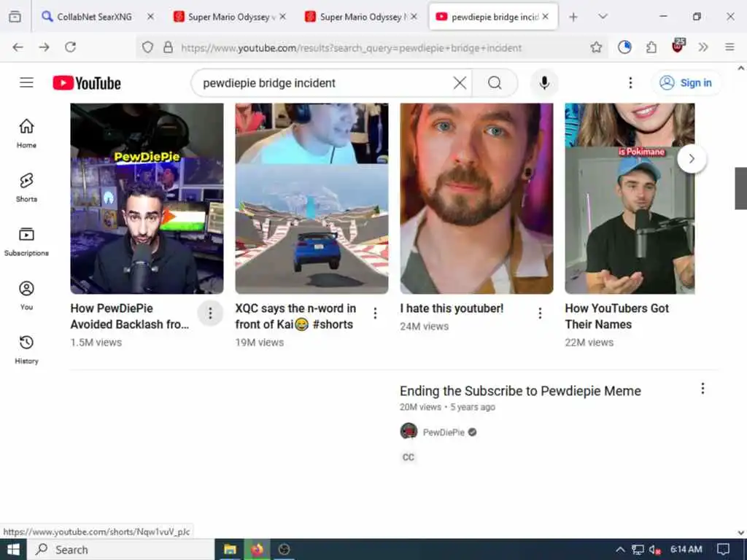The height and width of the screenshot is (560, 747).
Task: Open I hate this youtuber! title
Action: pos(452,308)
